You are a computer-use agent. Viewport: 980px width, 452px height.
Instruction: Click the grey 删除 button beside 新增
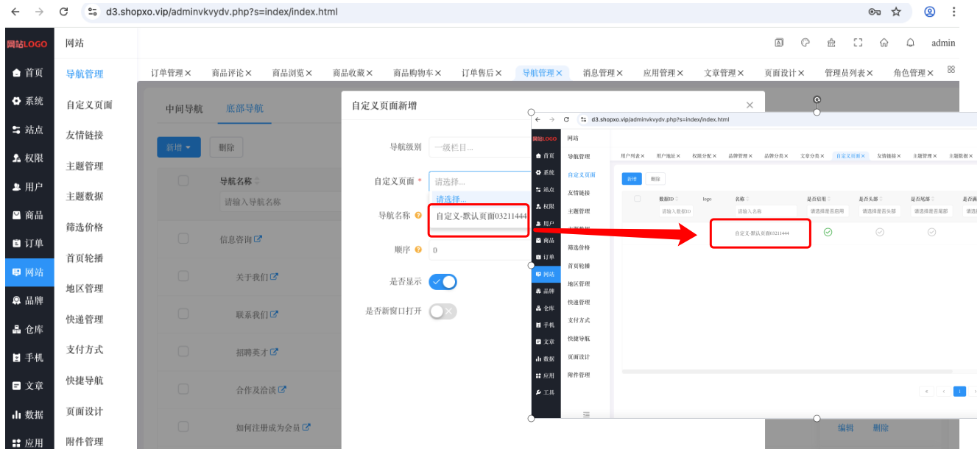tap(226, 147)
